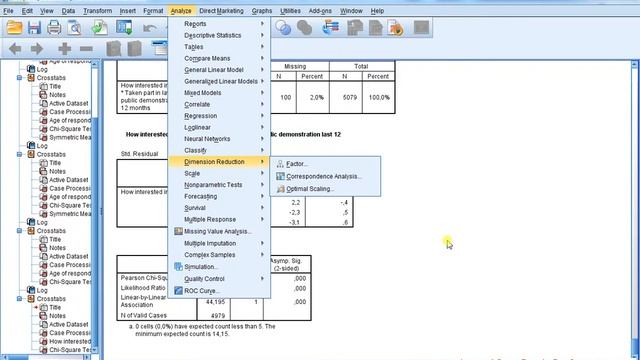Click the minus Collapse outline icon
640x360 pixels.
coord(86,49)
